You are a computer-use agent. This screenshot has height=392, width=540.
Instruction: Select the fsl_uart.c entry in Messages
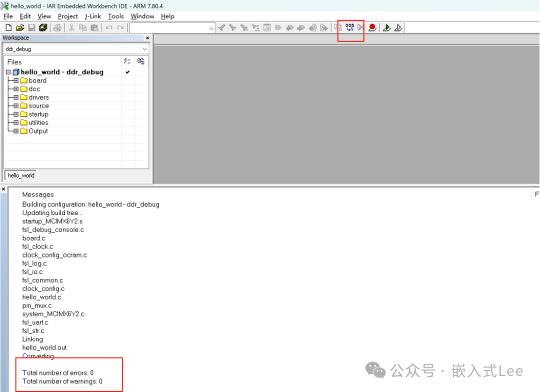coord(34,322)
